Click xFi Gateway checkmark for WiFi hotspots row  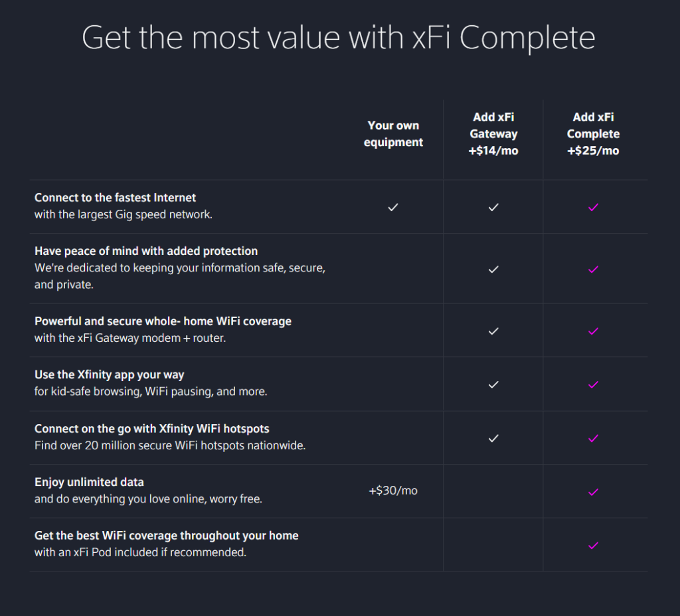click(x=493, y=438)
